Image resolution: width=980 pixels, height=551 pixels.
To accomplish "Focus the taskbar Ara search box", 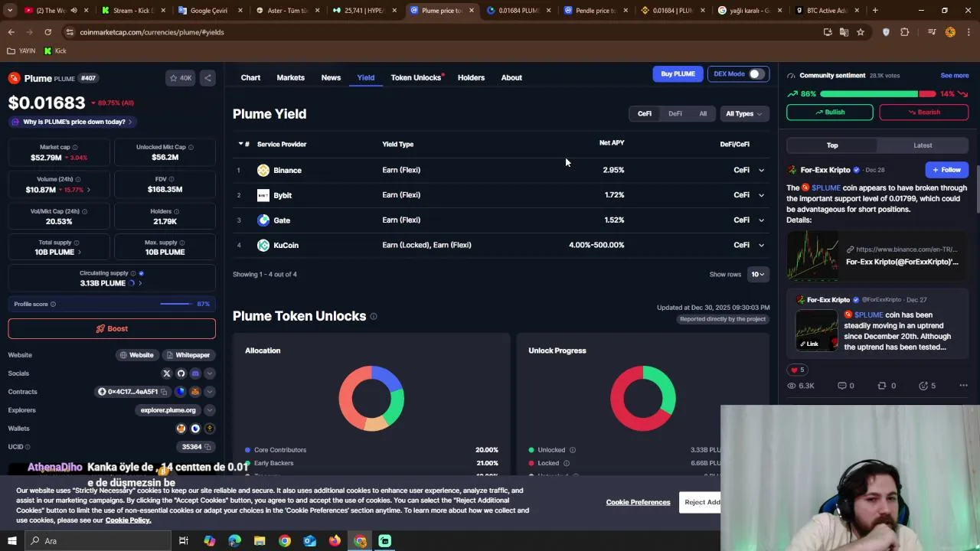I will point(97,541).
